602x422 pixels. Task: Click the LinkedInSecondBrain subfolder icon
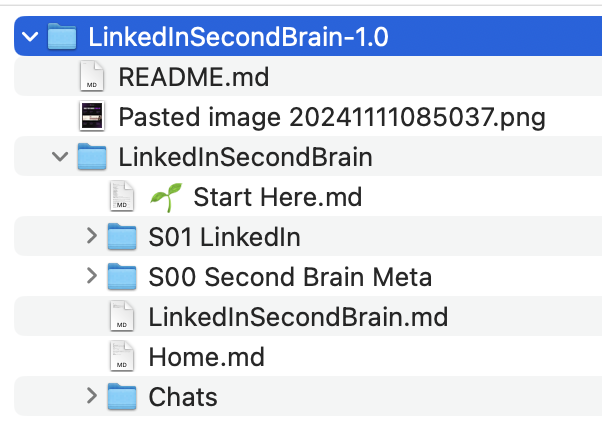92,157
